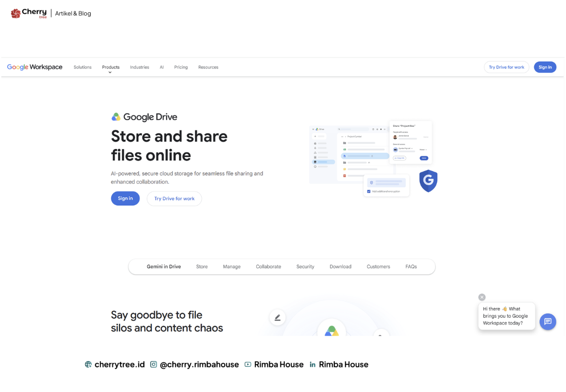The height and width of the screenshot is (392, 566).
Task: Select the Collaborate tab
Action: tap(269, 267)
